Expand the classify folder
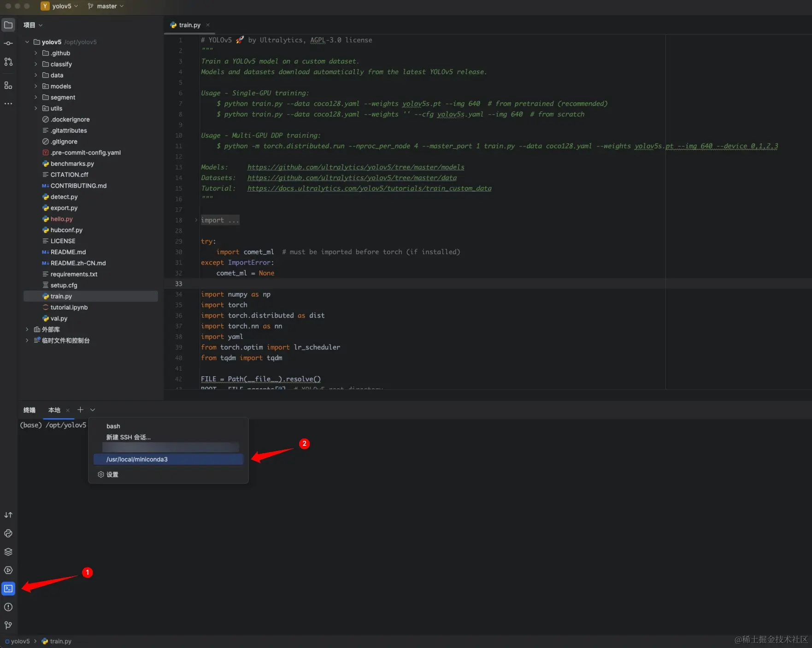Screen dimensions: 812x648 coord(36,64)
